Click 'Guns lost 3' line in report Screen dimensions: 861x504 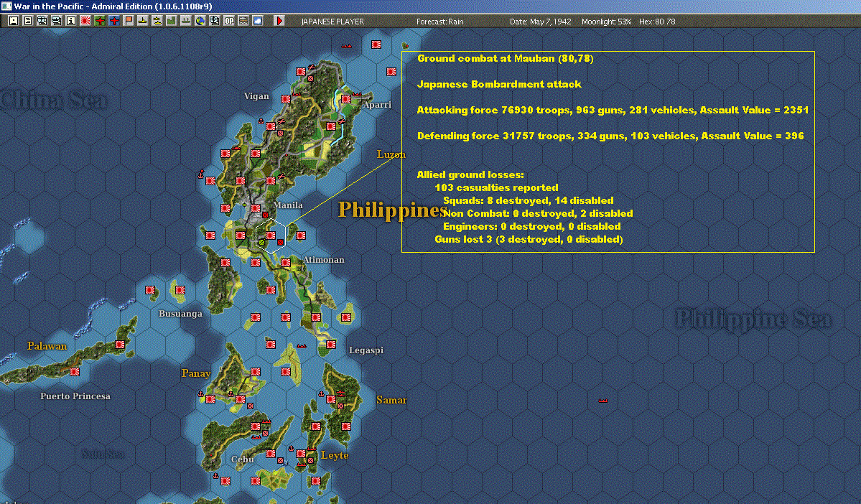pos(529,239)
